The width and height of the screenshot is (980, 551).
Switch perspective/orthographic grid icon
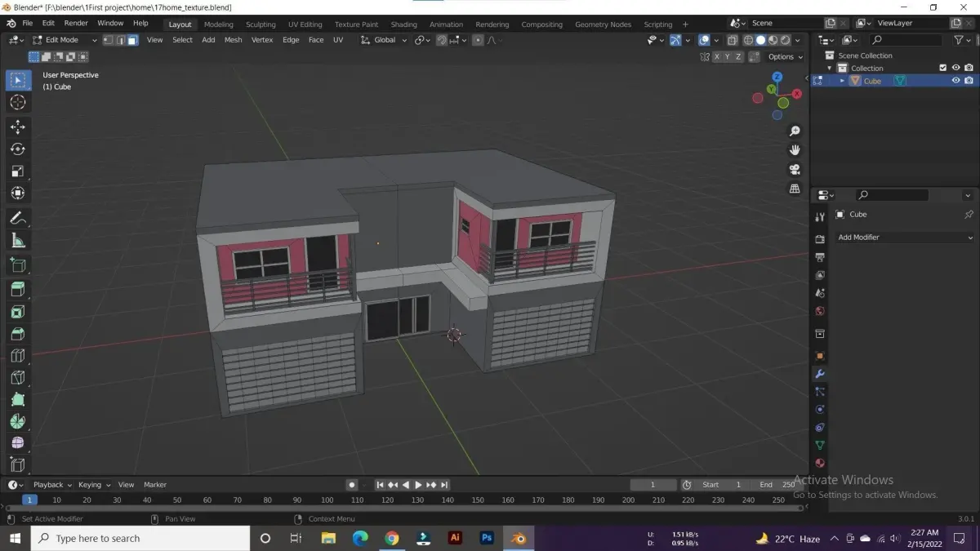(795, 189)
